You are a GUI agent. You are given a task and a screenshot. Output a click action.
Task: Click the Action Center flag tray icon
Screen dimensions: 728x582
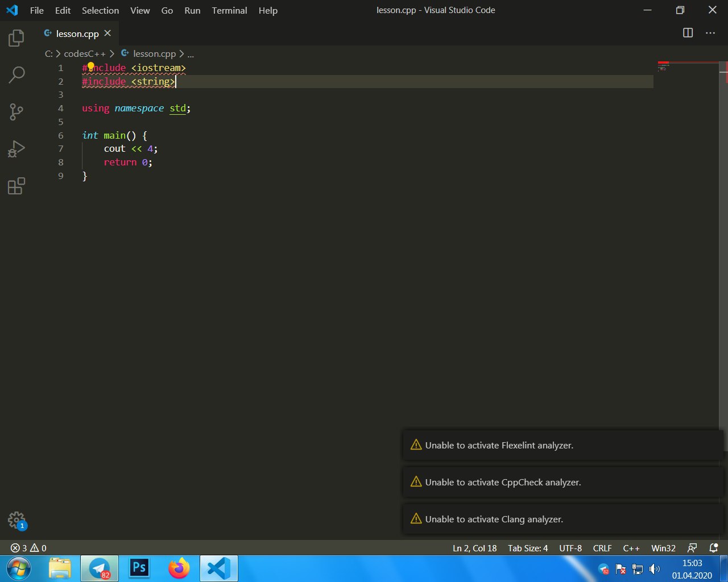(x=621, y=569)
